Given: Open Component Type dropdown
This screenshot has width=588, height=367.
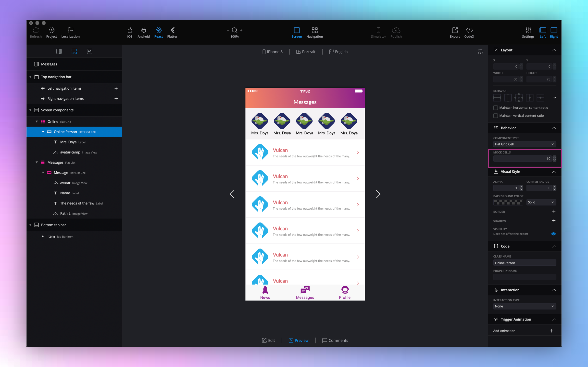Looking at the screenshot, I should (x=524, y=144).
